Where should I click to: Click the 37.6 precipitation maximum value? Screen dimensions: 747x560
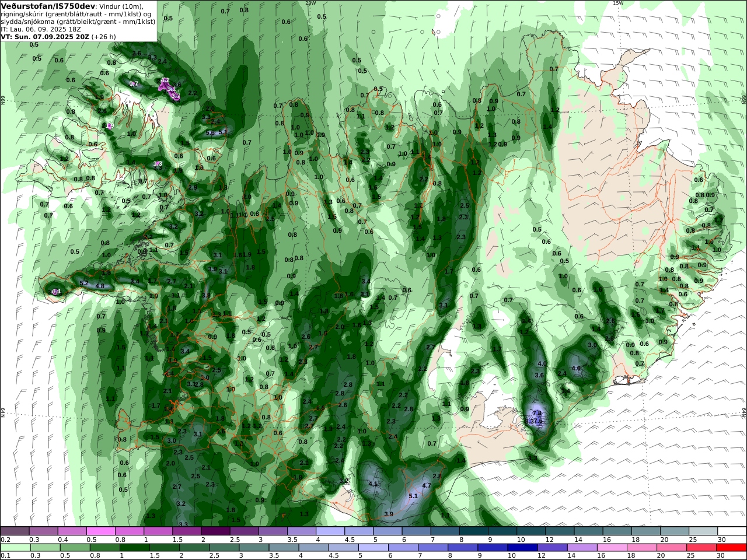point(537,421)
